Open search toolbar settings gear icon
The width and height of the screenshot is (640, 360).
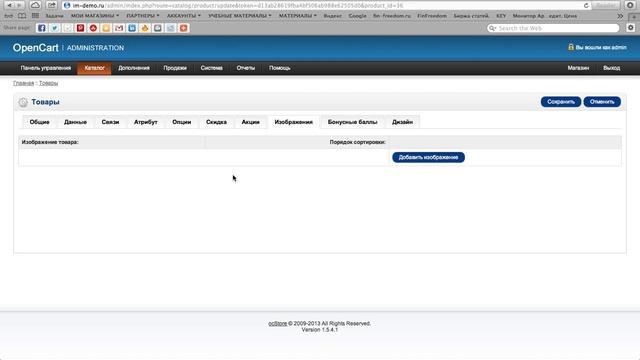(631, 28)
